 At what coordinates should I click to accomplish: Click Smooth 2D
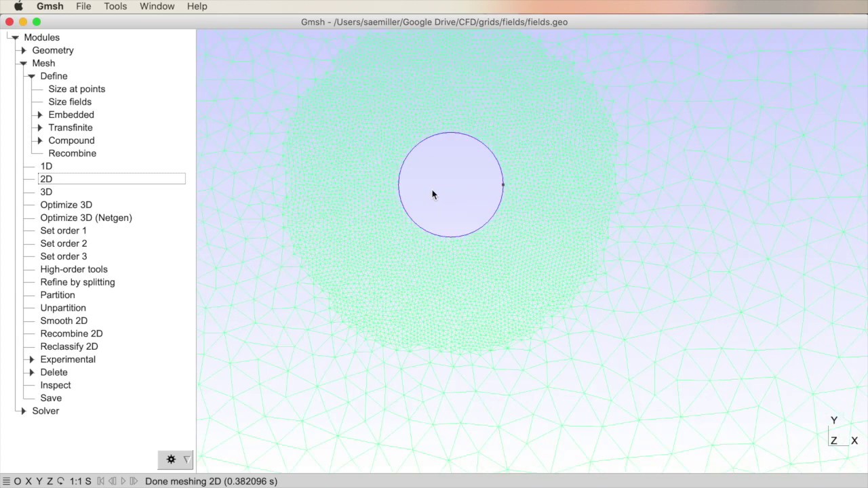(x=64, y=321)
